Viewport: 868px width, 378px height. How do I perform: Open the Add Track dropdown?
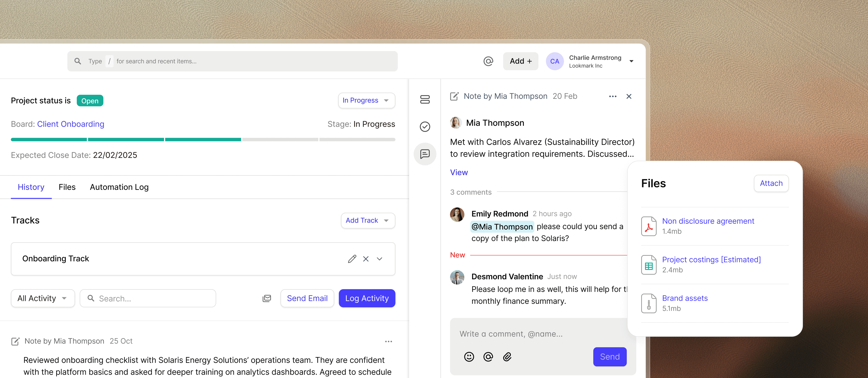coord(367,220)
